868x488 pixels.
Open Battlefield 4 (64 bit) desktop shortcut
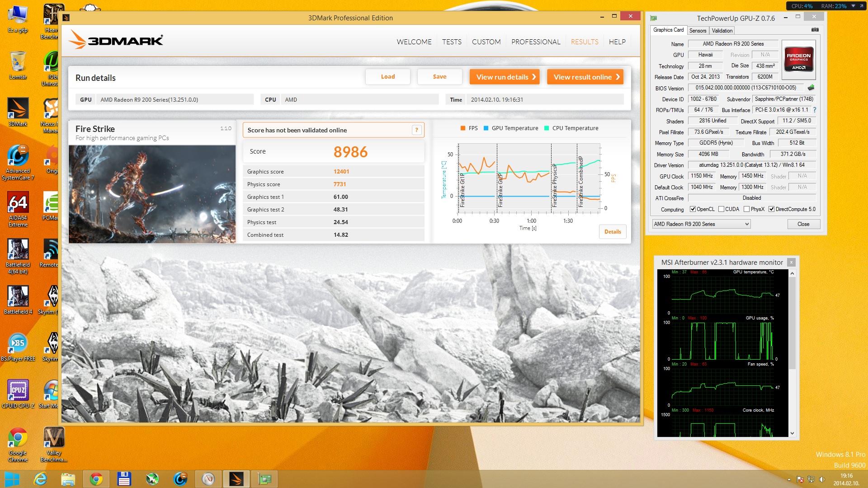[18, 257]
